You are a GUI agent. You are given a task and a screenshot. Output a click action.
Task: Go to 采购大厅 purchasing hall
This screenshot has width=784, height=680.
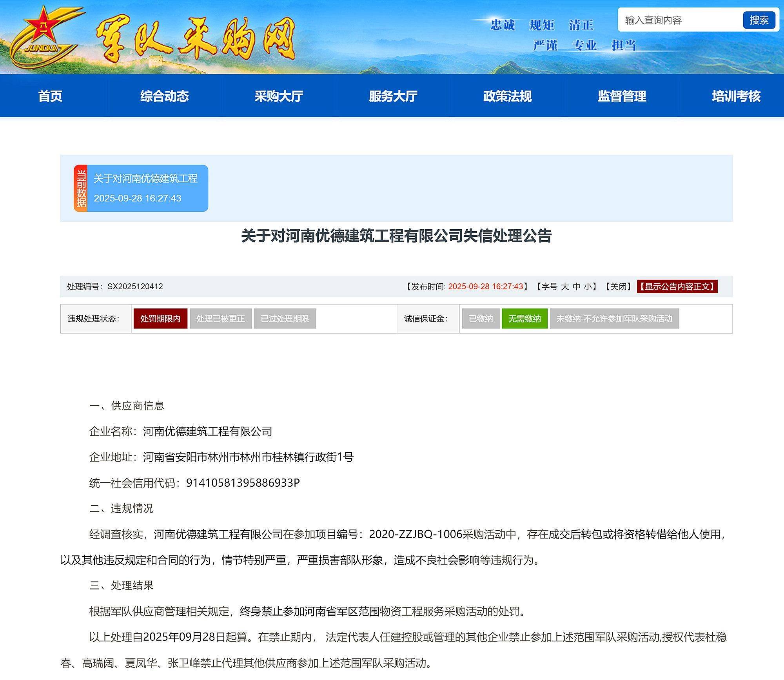279,96
